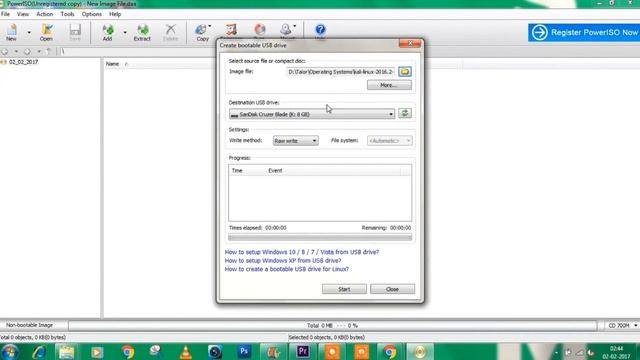Open the CD 700M media size dropdown
The width and height of the screenshot is (640, 360).
pyautogui.click(x=621, y=326)
